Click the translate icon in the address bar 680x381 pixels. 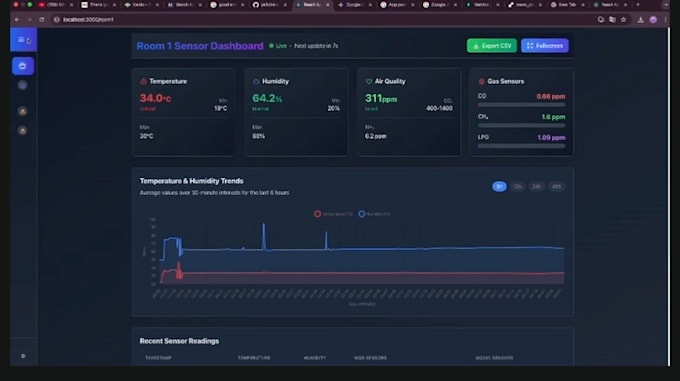tap(612, 20)
